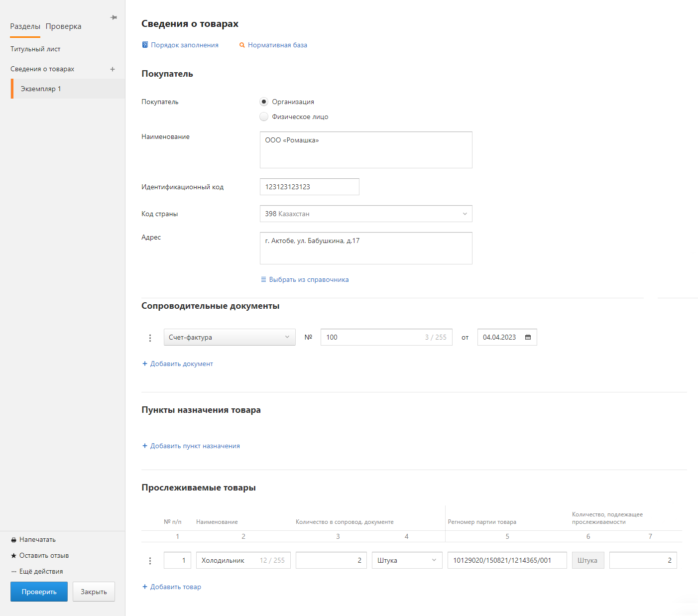Switch to Проверка tab
The width and height of the screenshot is (698, 616).
[63, 26]
